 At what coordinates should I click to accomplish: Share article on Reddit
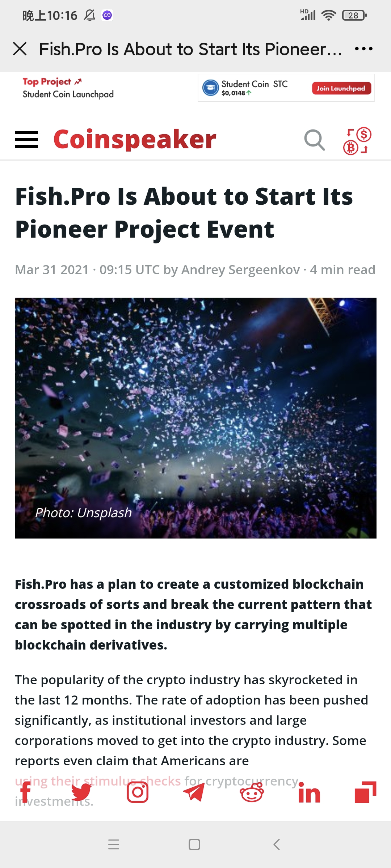[252, 792]
